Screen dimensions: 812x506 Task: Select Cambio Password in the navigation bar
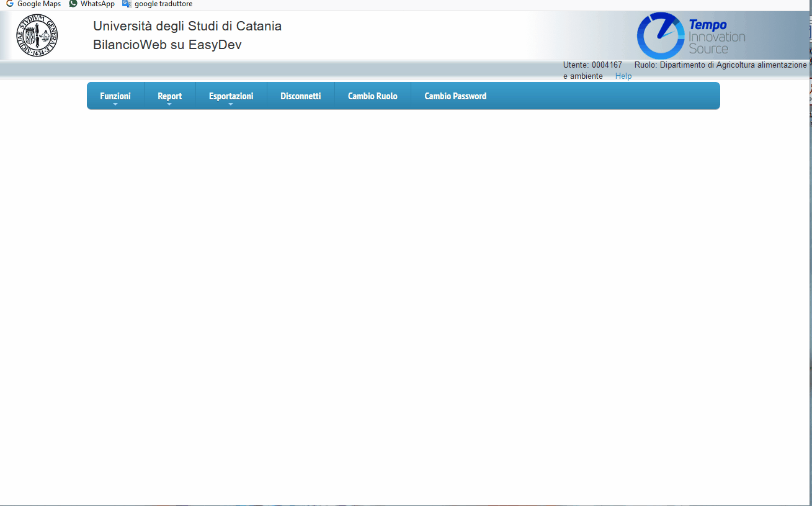[455, 96]
